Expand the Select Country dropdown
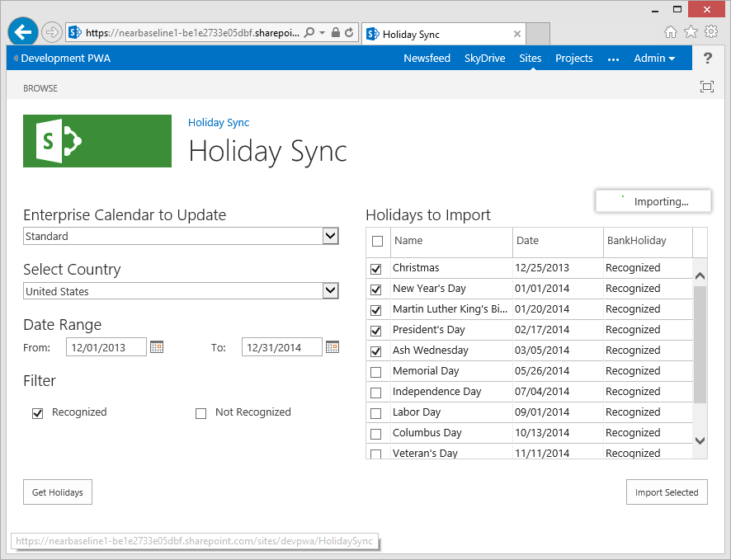The image size is (731, 560). coord(330,291)
